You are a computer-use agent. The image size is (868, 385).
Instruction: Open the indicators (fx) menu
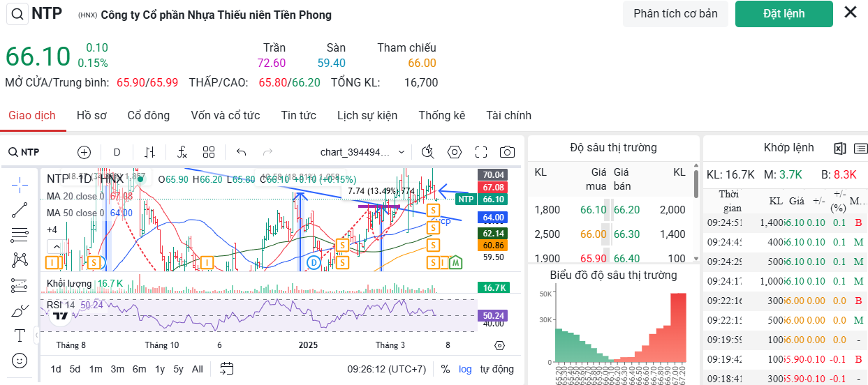(x=182, y=152)
